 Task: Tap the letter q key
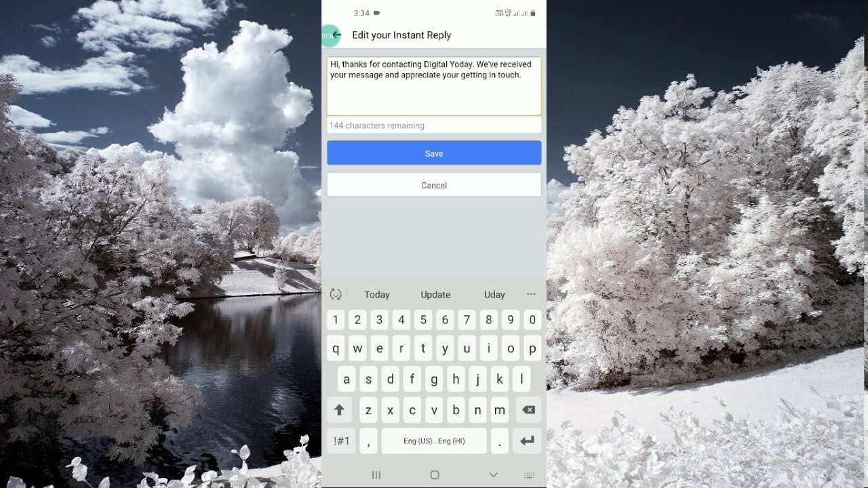tap(336, 348)
